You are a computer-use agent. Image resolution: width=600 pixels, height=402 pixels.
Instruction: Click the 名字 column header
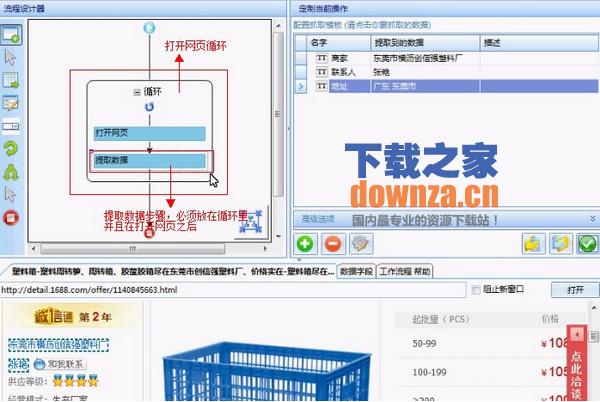click(x=339, y=43)
